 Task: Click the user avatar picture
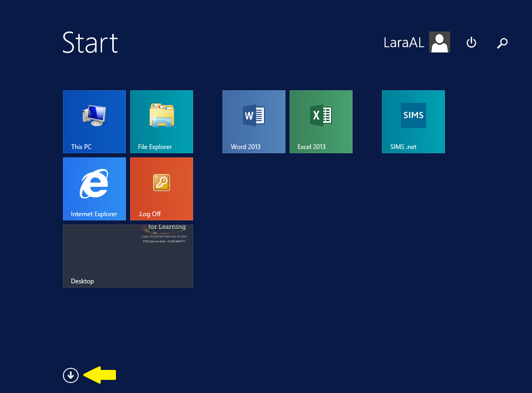pyautogui.click(x=440, y=42)
